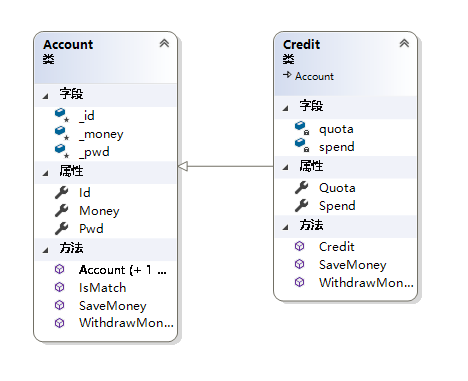Select the Id property label

point(85,193)
